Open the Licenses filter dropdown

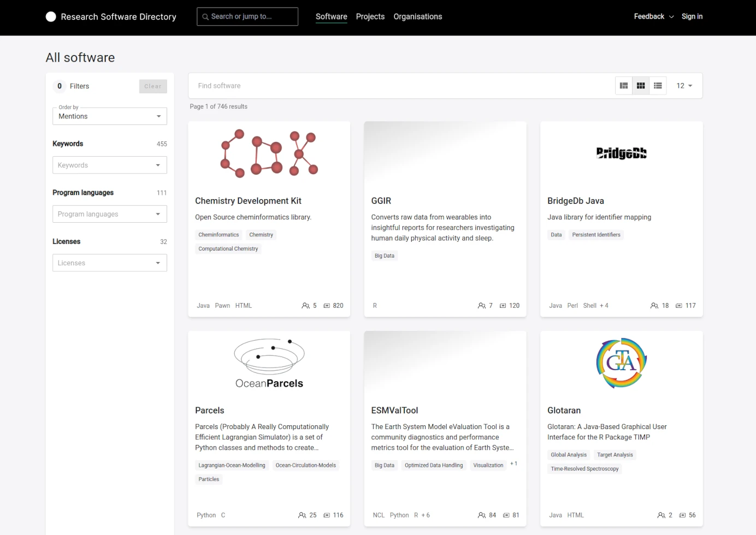click(109, 263)
